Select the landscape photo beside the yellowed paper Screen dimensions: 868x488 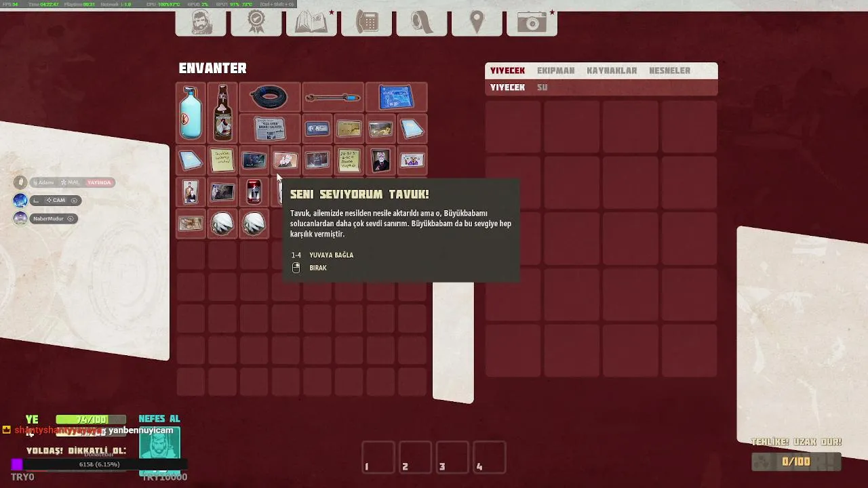click(x=380, y=129)
